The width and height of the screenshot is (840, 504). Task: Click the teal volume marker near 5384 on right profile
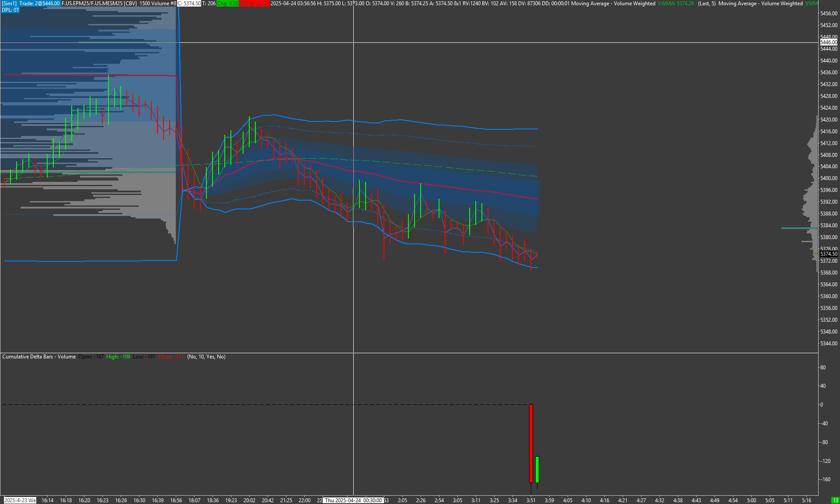point(799,228)
